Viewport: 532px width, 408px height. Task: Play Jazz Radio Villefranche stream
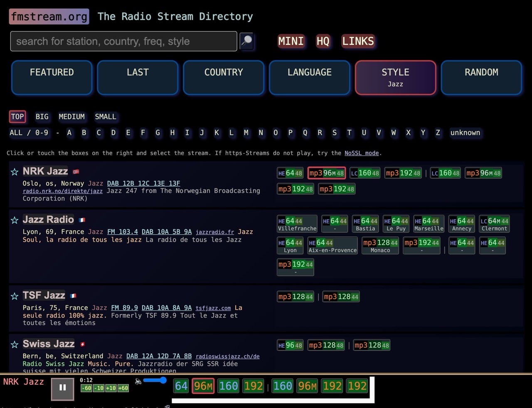point(297,224)
